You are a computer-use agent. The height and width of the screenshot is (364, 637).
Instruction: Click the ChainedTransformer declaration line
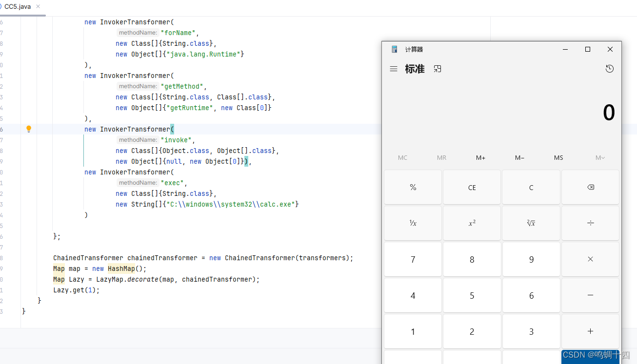(203, 258)
